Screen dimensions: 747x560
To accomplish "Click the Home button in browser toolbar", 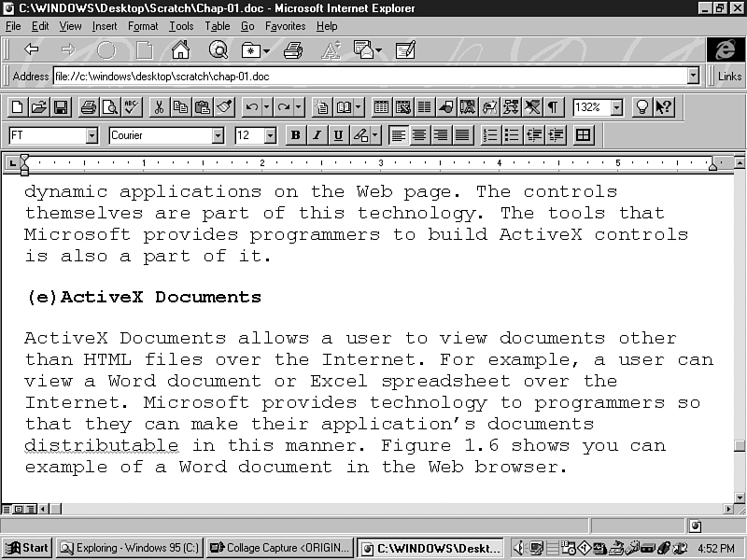I will pos(180,49).
